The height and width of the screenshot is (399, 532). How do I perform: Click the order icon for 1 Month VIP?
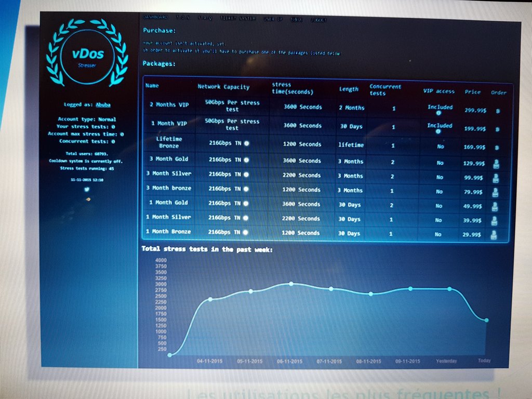tap(497, 129)
